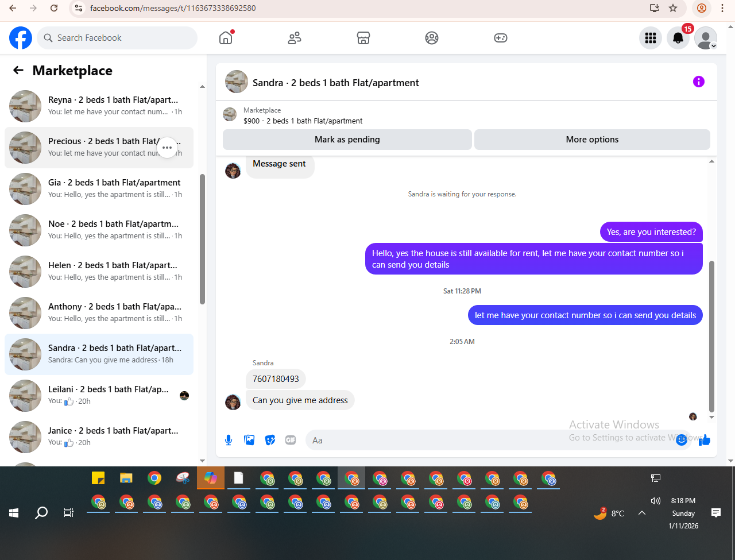The height and width of the screenshot is (560, 735).
Task: Open the $900 listing link under Marketplace
Action: pos(303,121)
